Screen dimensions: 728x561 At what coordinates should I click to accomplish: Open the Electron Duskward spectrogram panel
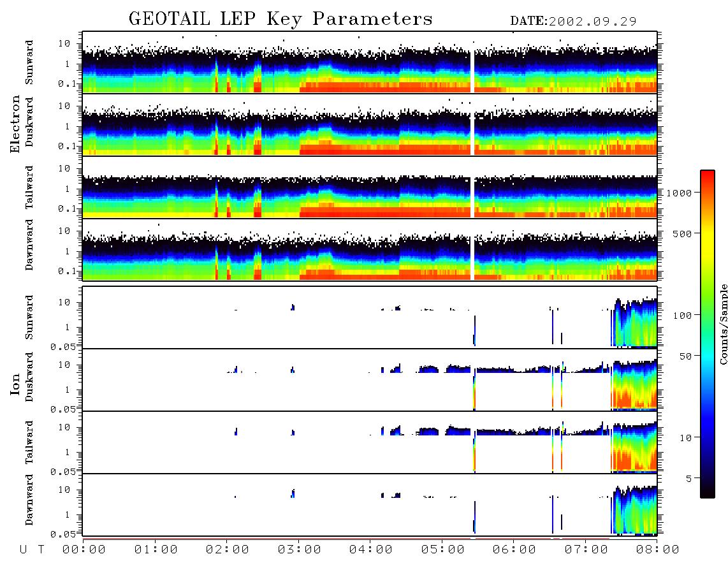[370, 124]
